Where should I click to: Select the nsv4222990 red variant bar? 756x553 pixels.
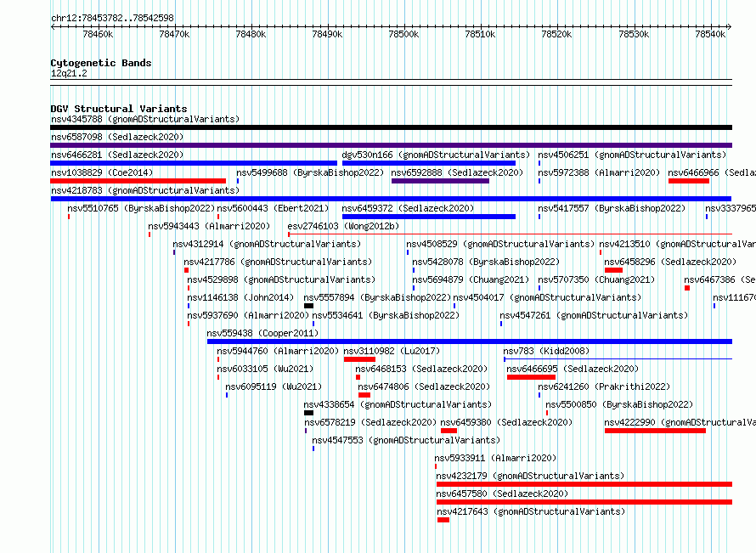(x=655, y=431)
